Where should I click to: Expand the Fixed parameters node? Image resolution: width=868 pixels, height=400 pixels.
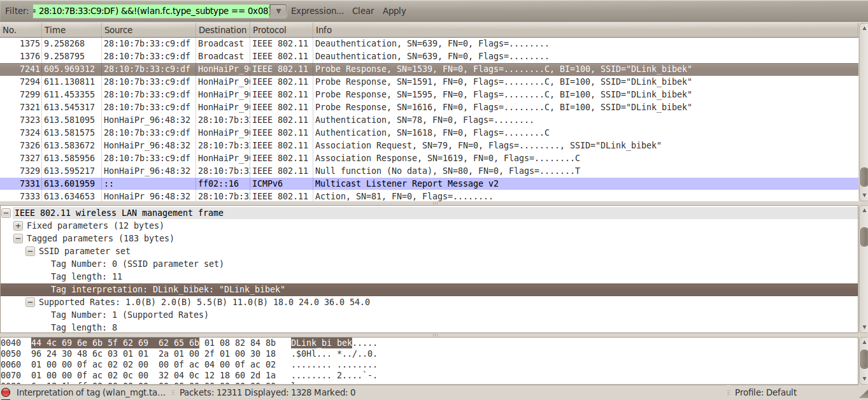(17, 225)
